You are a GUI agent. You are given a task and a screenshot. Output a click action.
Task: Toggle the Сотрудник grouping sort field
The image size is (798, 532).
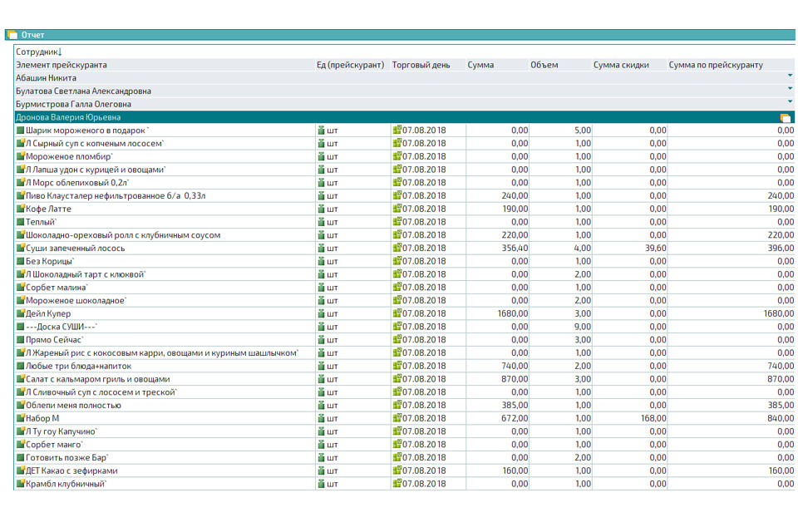[39, 52]
